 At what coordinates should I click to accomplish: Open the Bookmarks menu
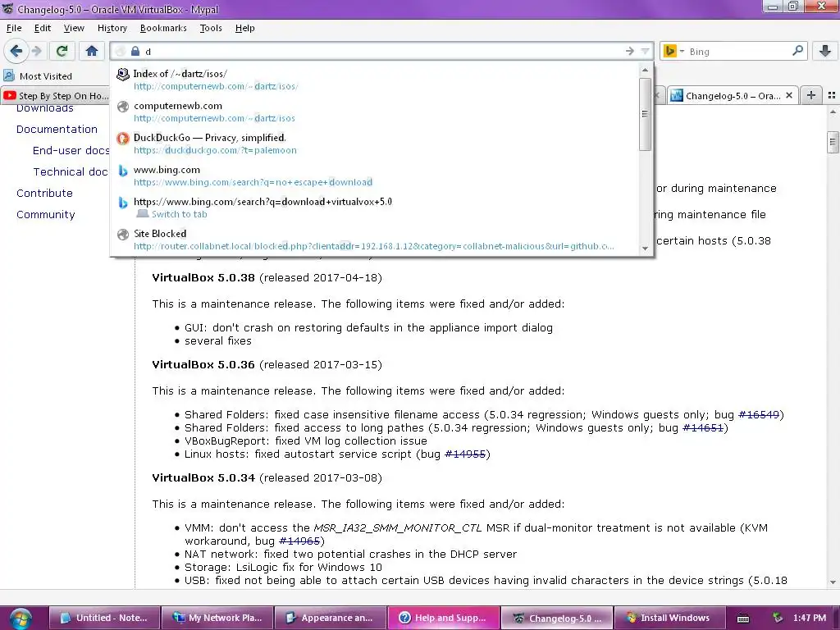[x=163, y=28]
